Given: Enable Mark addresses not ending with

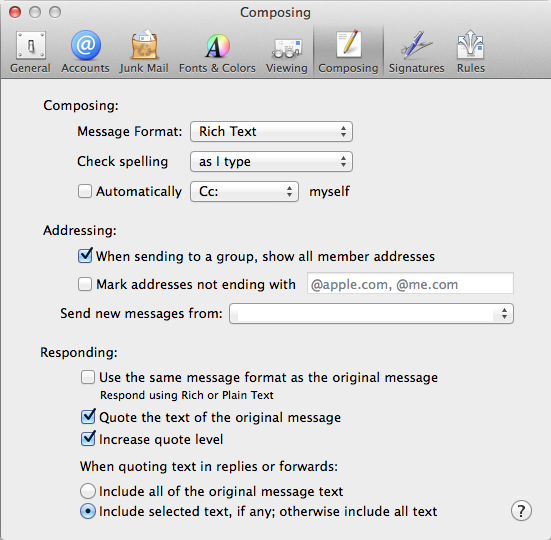Looking at the screenshot, I should [85, 284].
